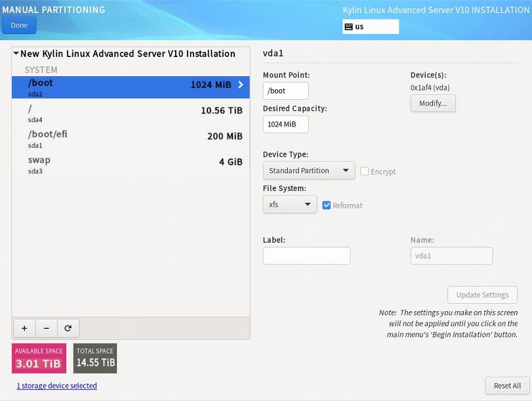Click the 200 MiB size value
Screen dimensions: 532x401
tap(225, 137)
